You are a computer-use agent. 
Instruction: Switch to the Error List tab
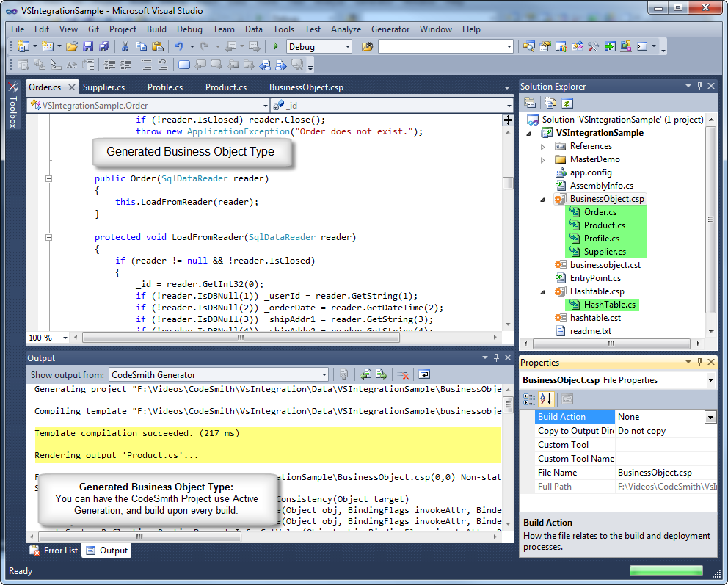54,551
